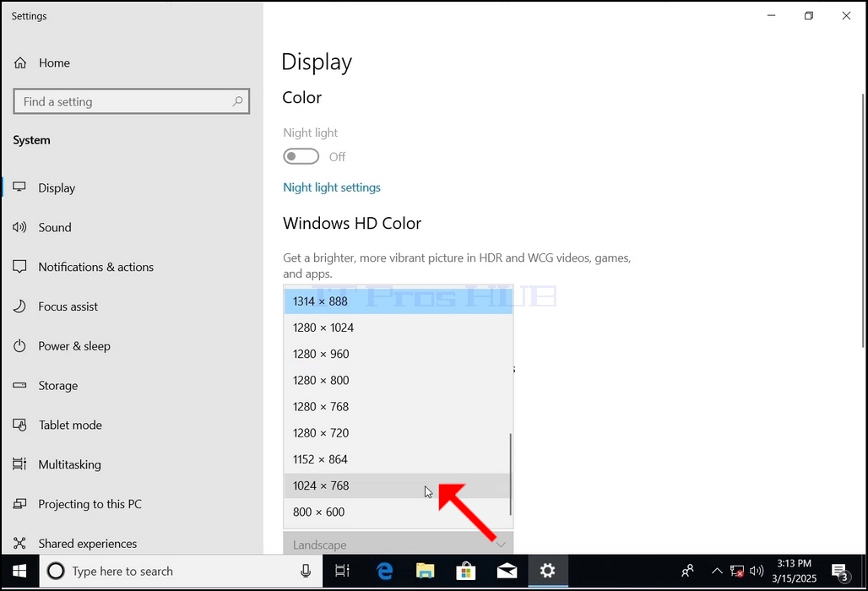Click the resolution list scrollbar
Viewport: 868px width, 591px height.
[510, 474]
